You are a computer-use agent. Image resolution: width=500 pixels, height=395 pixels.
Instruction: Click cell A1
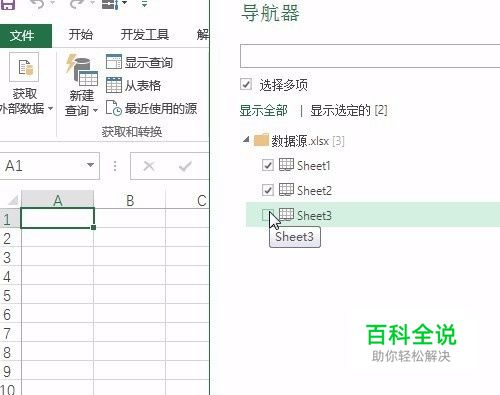pyautogui.click(x=58, y=218)
